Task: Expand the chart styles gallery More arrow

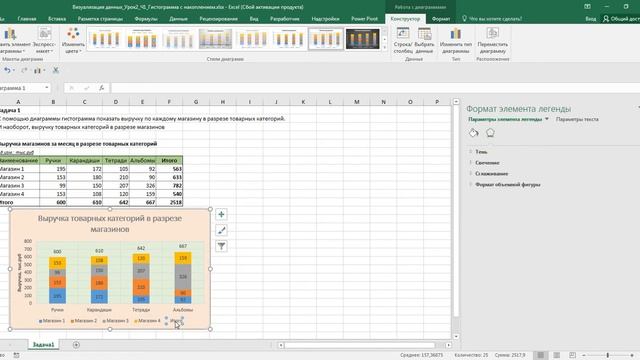Action: point(384,48)
